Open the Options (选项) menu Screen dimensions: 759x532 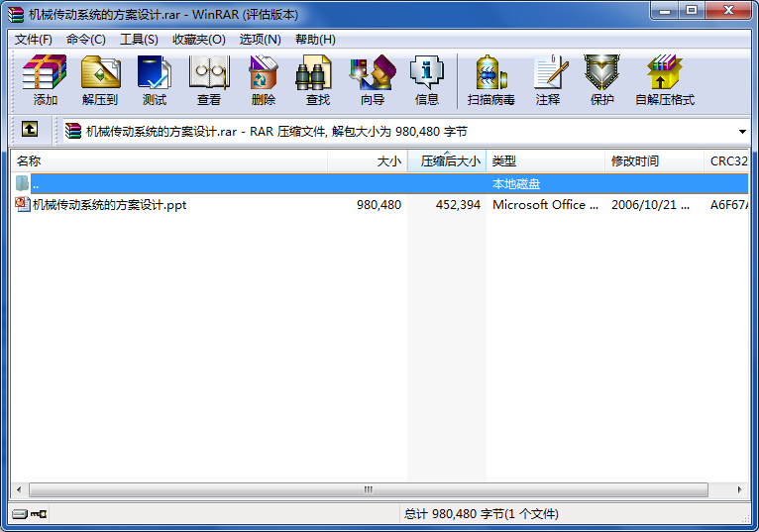tap(261, 40)
